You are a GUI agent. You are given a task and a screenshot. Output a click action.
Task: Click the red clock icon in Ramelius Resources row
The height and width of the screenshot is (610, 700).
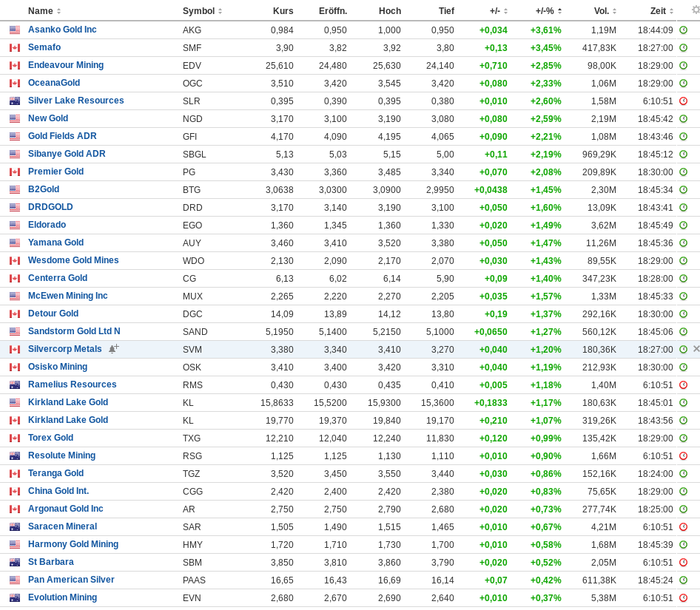683,385
